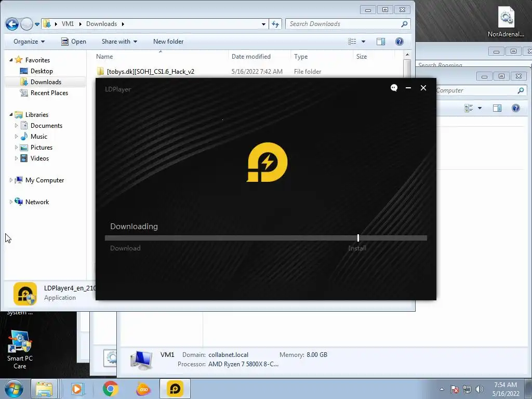
Task: Expand the Pictures library
Action: (x=16, y=147)
